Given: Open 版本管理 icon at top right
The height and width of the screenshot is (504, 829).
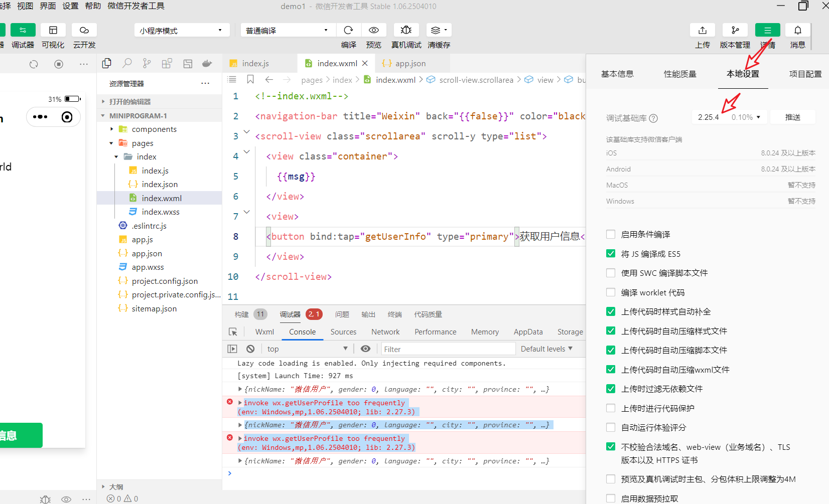Looking at the screenshot, I should [735, 30].
